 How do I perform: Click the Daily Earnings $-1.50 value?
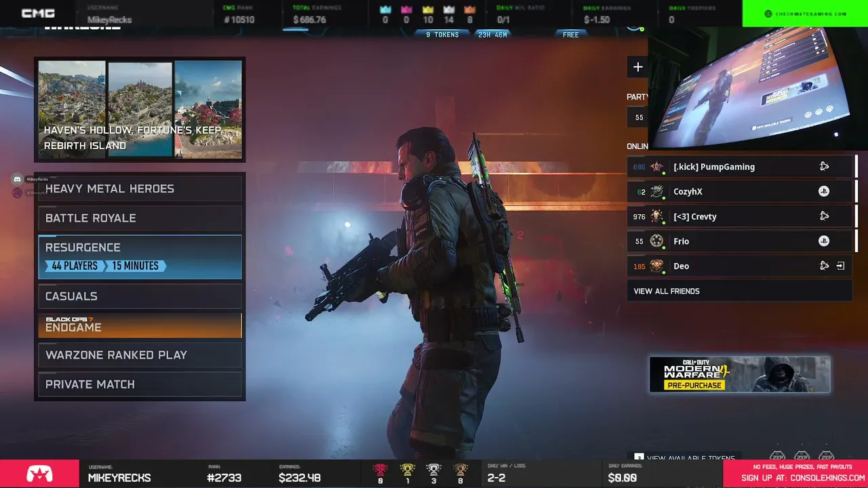[597, 20]
